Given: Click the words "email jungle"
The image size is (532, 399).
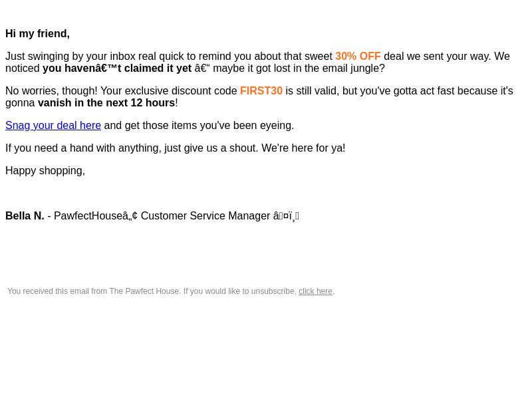Looking at the screenshot, I should point(351,68).
